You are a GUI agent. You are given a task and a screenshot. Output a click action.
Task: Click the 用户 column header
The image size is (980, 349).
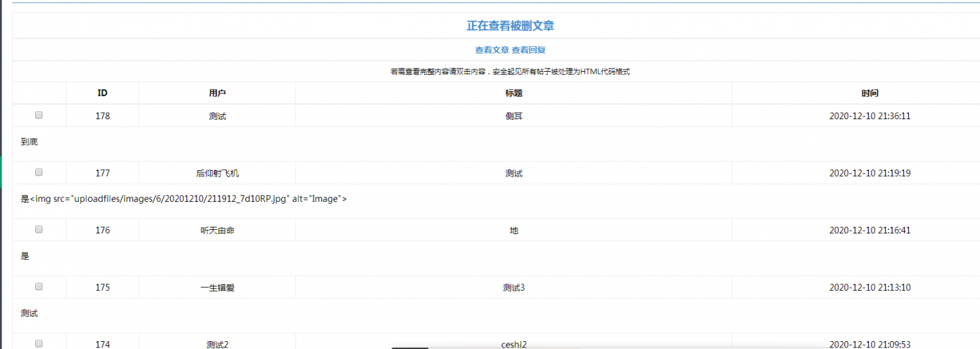(217, 93)
